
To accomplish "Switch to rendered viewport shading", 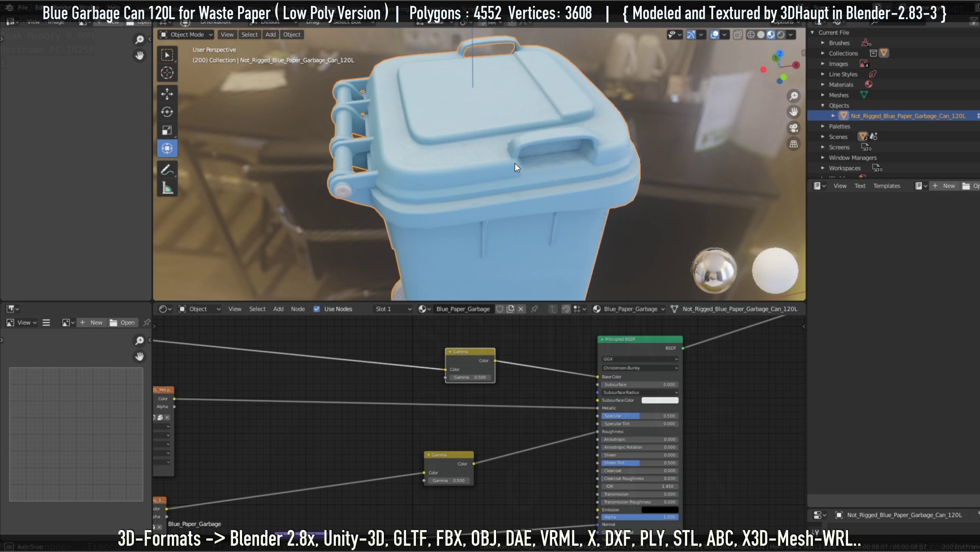I will pos(781,35).
